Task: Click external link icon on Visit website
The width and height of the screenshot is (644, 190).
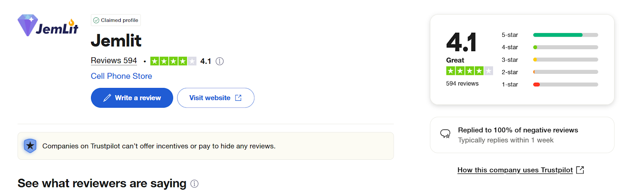Action: [x=238, y=98]
